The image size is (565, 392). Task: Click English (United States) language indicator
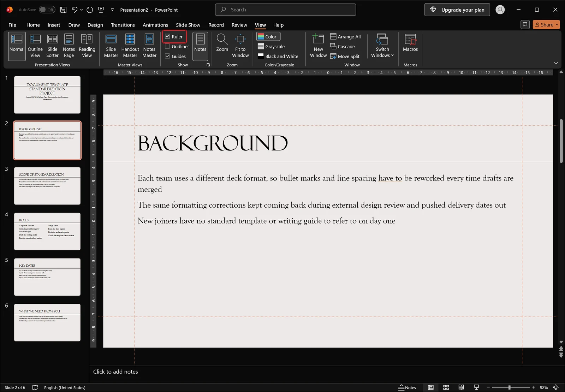coord(65,387)
